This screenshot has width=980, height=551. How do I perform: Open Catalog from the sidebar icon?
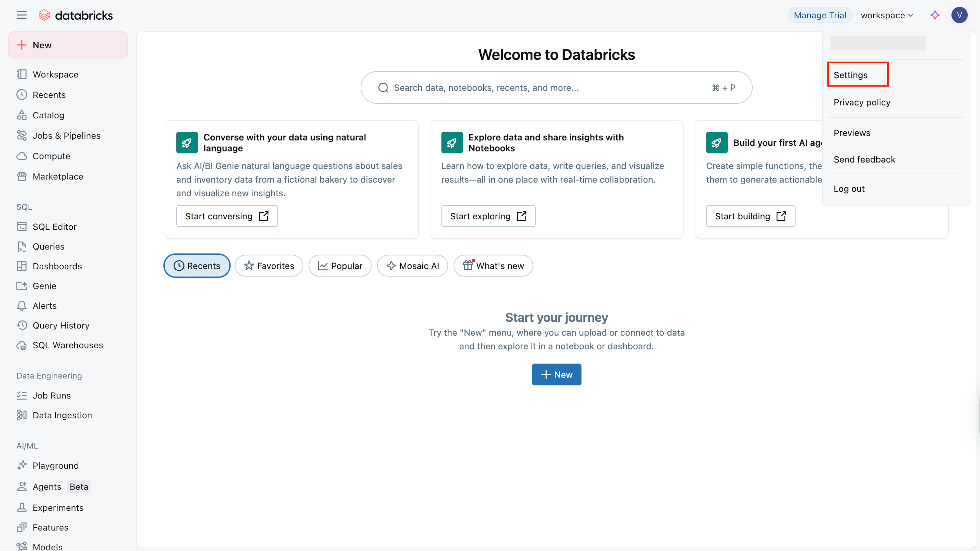click(x=22, y=115)
